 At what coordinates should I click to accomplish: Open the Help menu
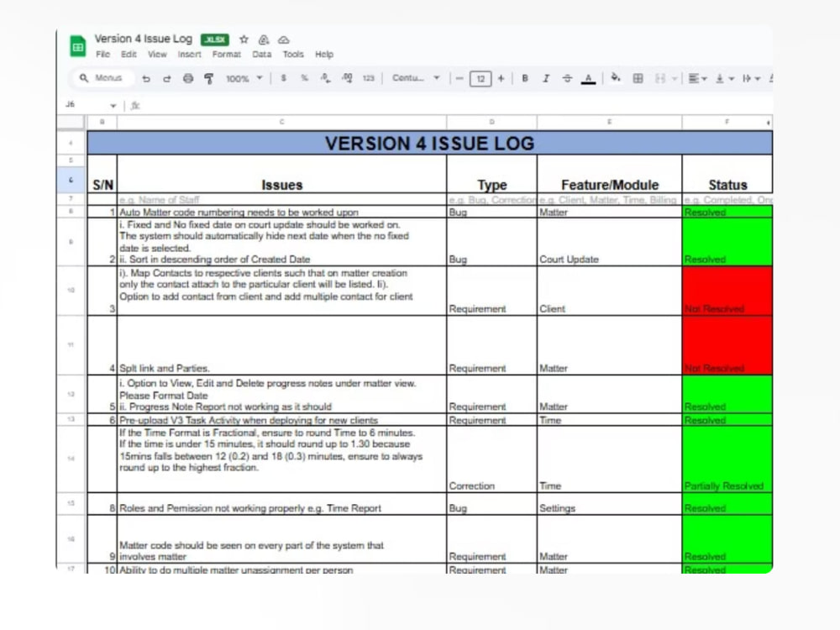(324, 54)
